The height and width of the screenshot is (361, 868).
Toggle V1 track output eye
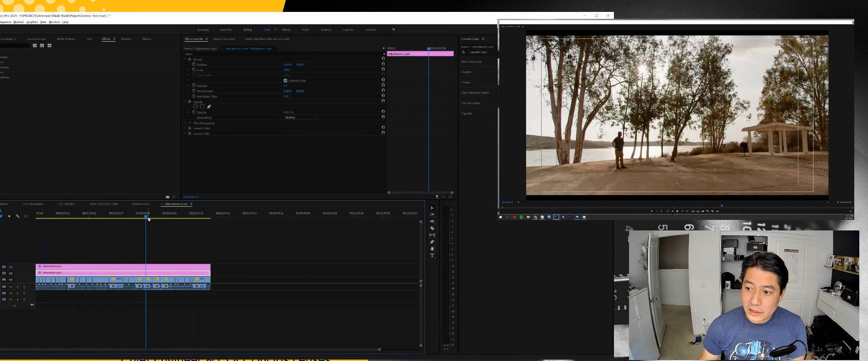tap(11, 279)
